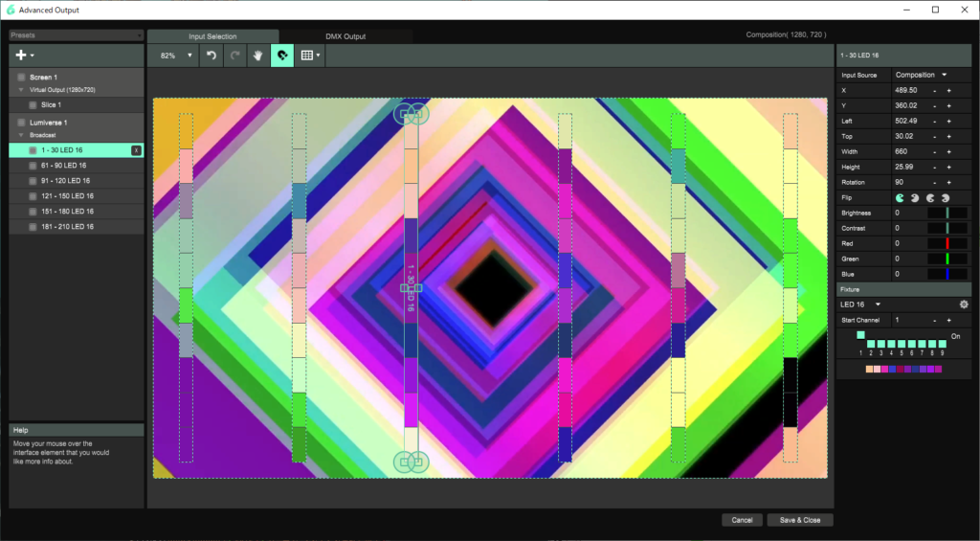
Task: Click the Start Channel value field
Action: click(x=911, y=320)
